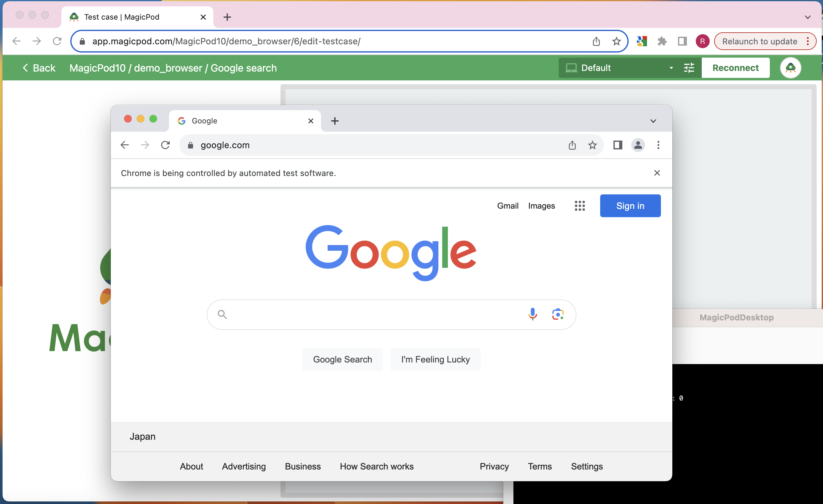Go forward in the Google window
This screenshot has width=823, height=504.
coord(145,145)
